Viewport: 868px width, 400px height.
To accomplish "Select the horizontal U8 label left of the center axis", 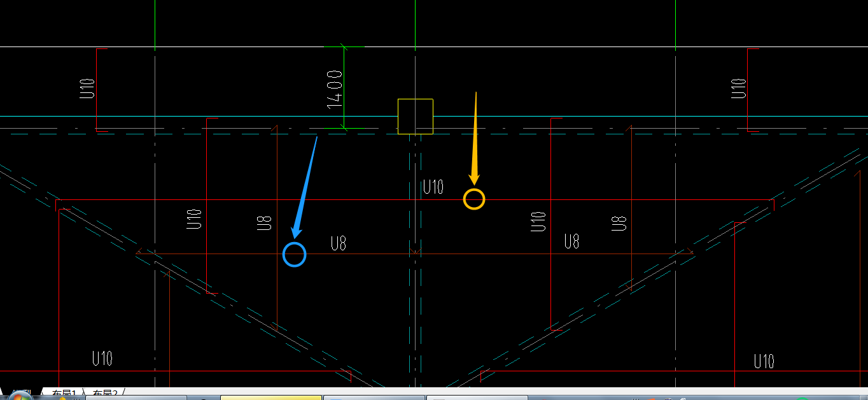I will [x=338, y=243].
